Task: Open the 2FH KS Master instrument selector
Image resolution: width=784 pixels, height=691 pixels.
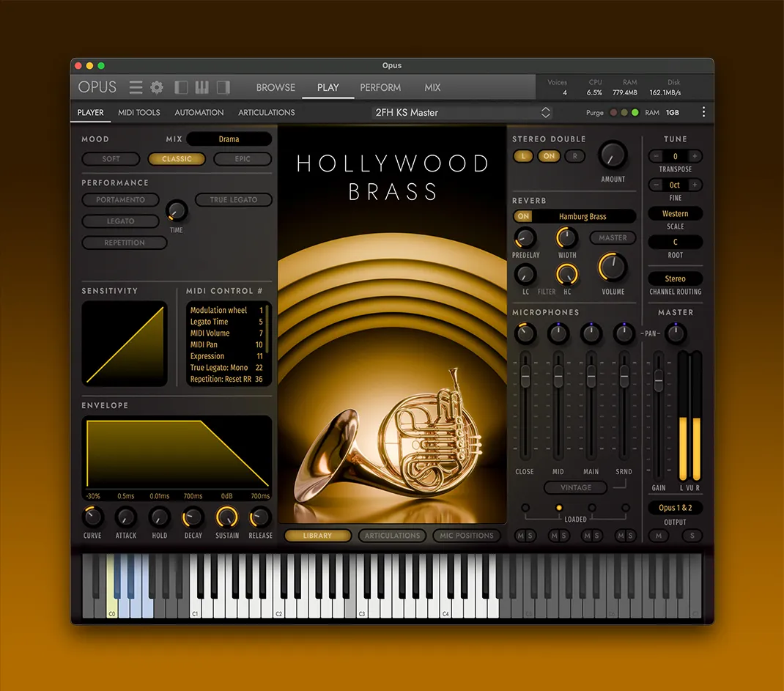Action: pyautogui.click(x=462, y=113)
